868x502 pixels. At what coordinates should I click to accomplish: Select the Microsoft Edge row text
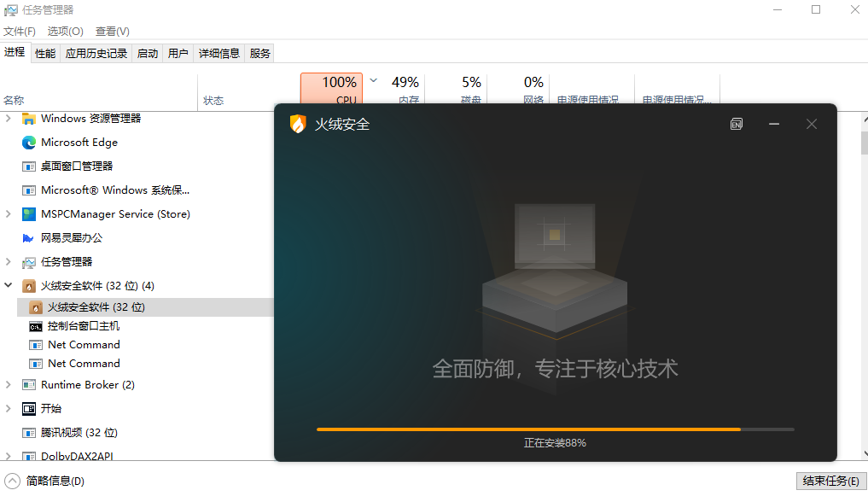pyautogui.click(x=79, y=143)
